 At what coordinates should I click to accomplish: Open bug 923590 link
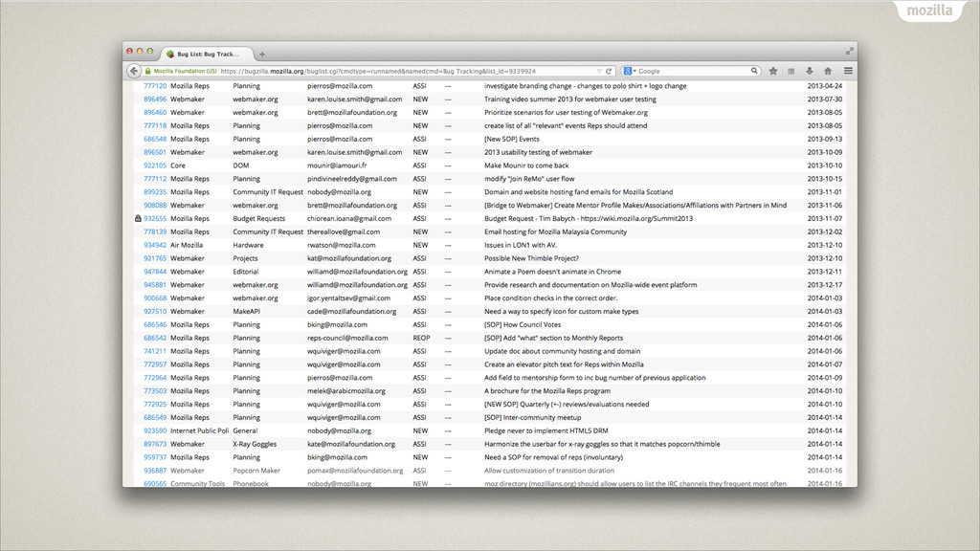click(155, 431)
